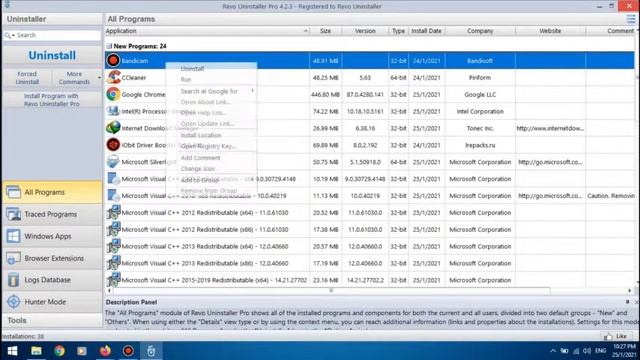Sort by the Company column header
The width and height of the screenshot is (640, 360).
coord(480,31)
